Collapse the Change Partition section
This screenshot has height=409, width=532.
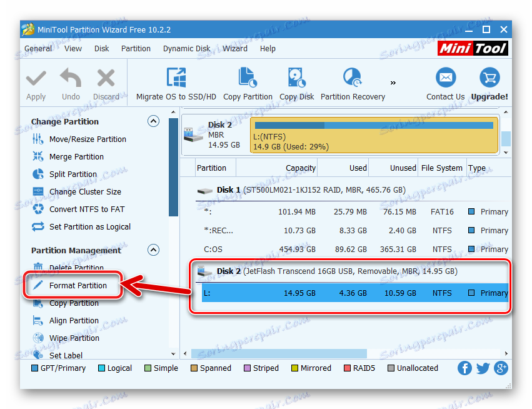153,121
